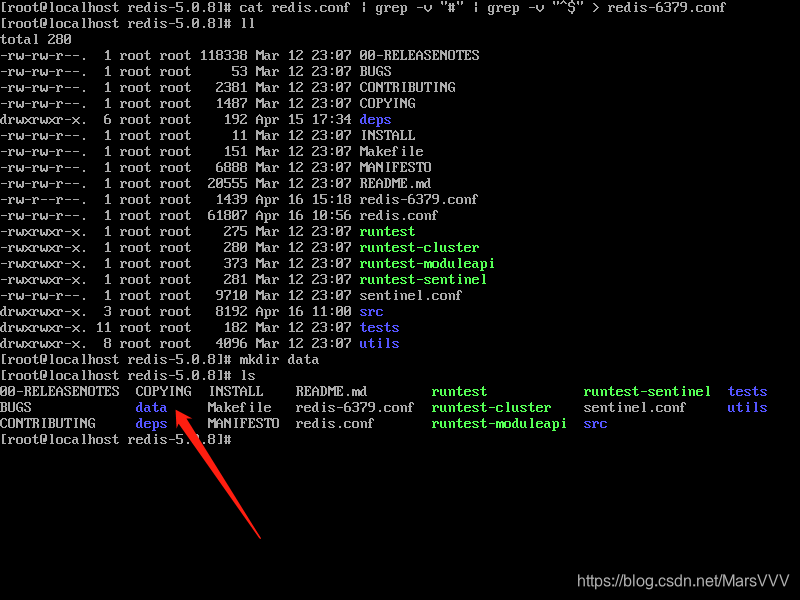Click redis-6379.conf in the ls output
This screenshot has width=800, height=600.
(x=355, y=407)
